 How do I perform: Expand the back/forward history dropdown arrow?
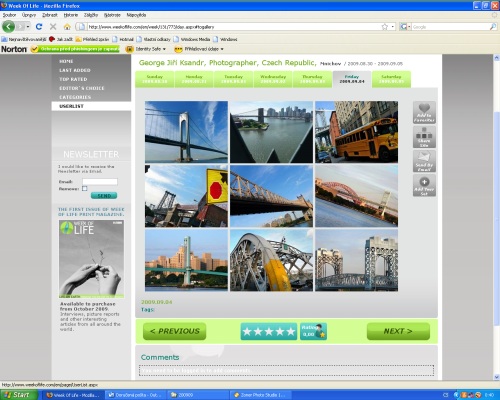(x=28, y=26)
